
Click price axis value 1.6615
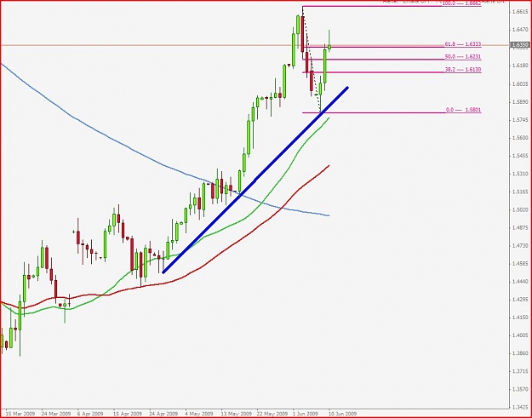[x=520, y=12]
